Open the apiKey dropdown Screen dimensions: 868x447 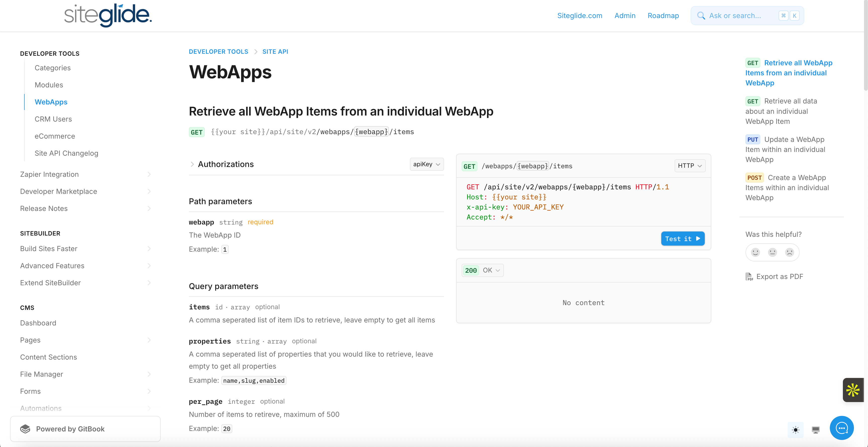coord(426,164)
